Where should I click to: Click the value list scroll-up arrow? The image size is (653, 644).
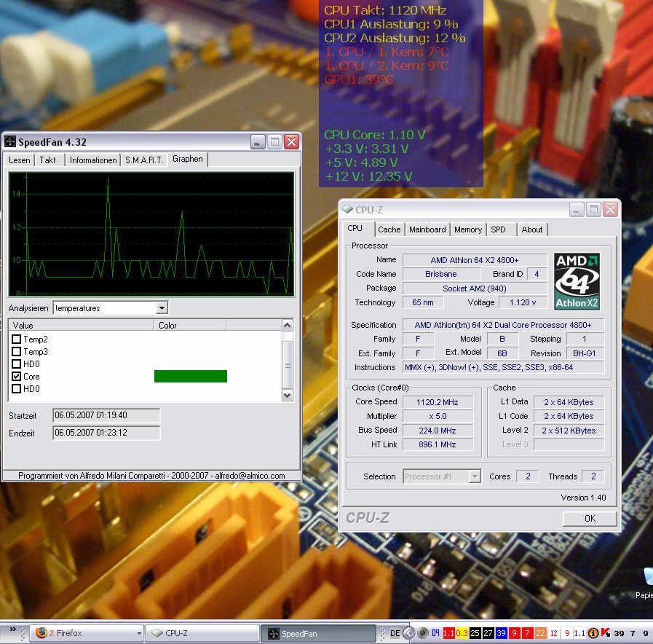tap(288, 325)
